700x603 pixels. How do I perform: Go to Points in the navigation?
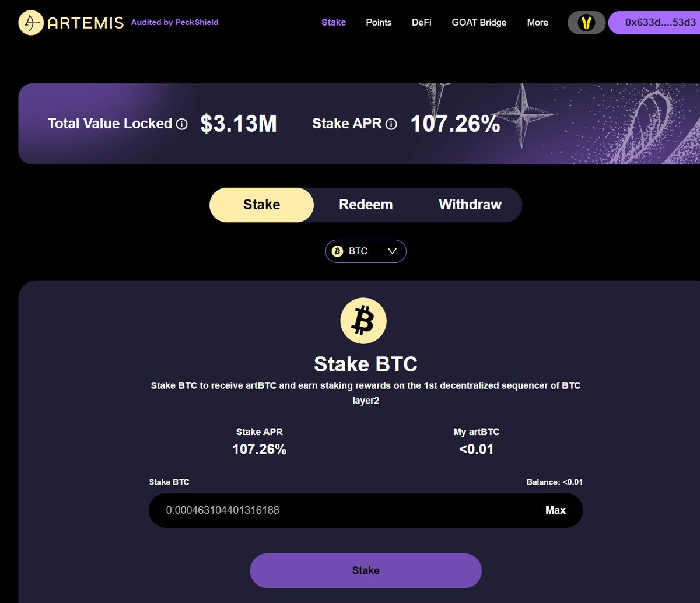[379, 23]
